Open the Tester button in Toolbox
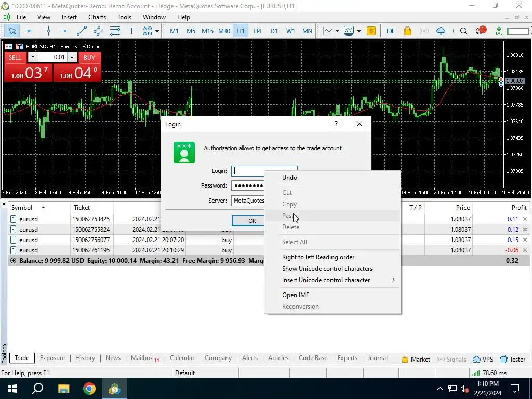 coord(513,360)
